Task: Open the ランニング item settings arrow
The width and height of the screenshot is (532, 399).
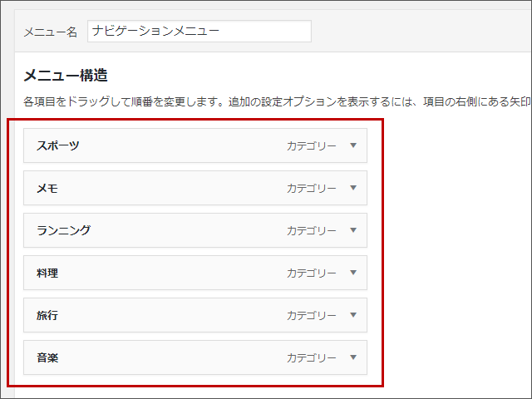Action: [x=353, y=230]
